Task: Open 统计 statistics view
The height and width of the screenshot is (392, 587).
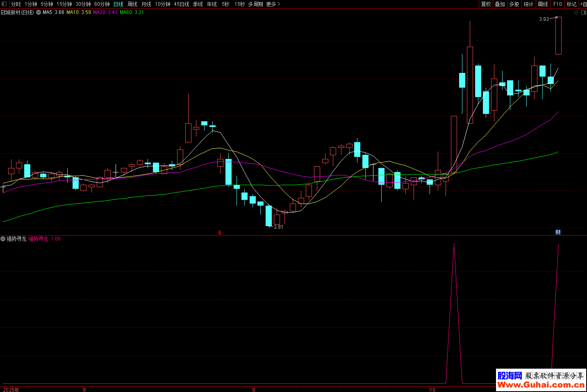Action: coord(528,4)
